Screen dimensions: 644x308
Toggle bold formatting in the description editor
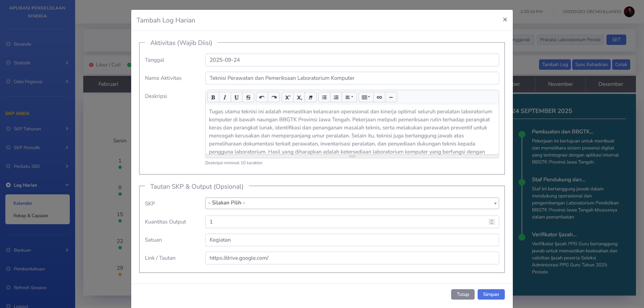[213, 97]
